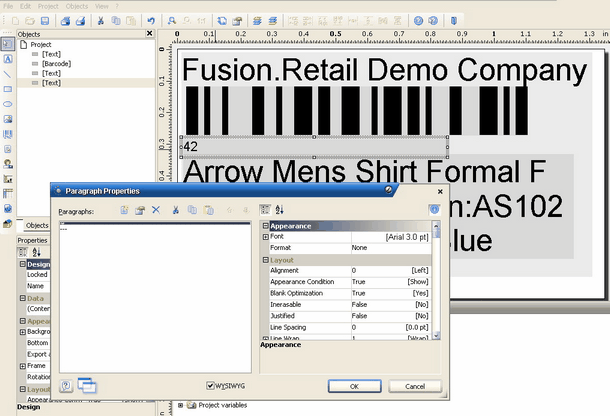Image resolution: width=610 pixels, height=416 pixels.
Task: Click the Fusion.Retail Demo Company text object
Action: click(384, 70)
